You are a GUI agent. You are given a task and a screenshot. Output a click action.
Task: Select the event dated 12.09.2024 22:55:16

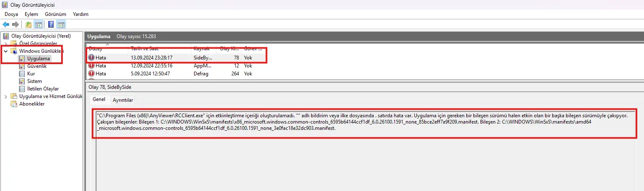[176, 66]
